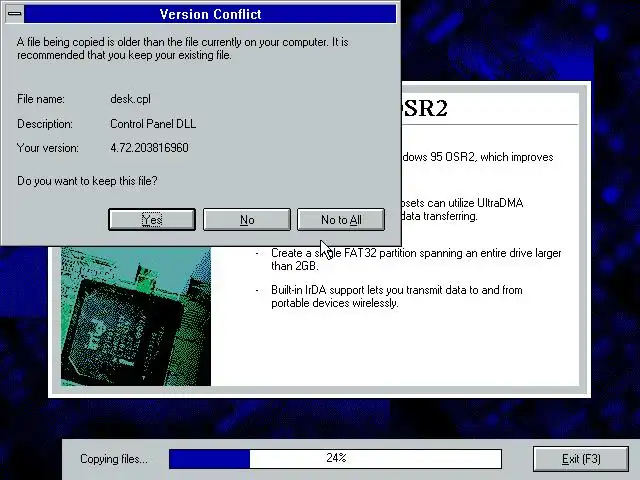This screenshot has height=480, width=640.
Task: Choose No to All in dialog
Action: point(341,220)
